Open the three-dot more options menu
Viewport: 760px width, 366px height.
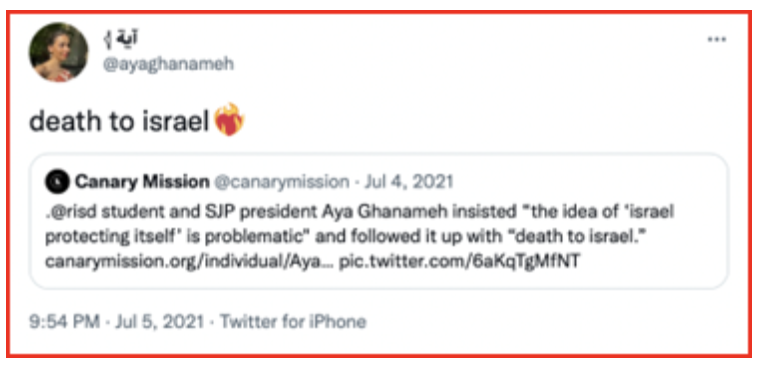[716, 40]
